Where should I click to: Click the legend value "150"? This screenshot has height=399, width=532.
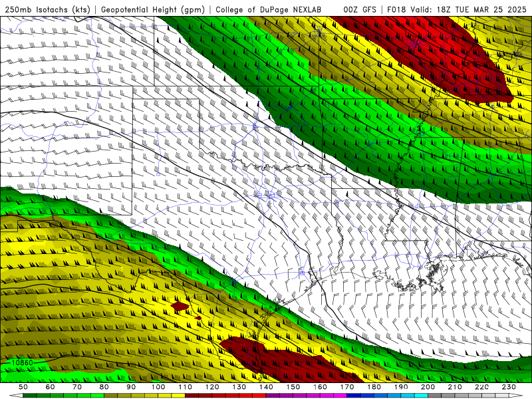(x=293, y=387)
